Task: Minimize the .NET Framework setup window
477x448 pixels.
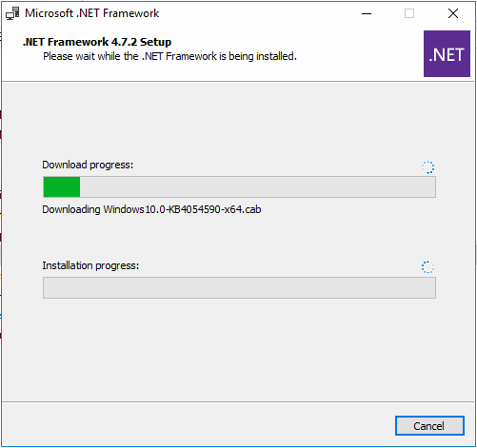Action: pyautogui.click(x=367, y=13)
